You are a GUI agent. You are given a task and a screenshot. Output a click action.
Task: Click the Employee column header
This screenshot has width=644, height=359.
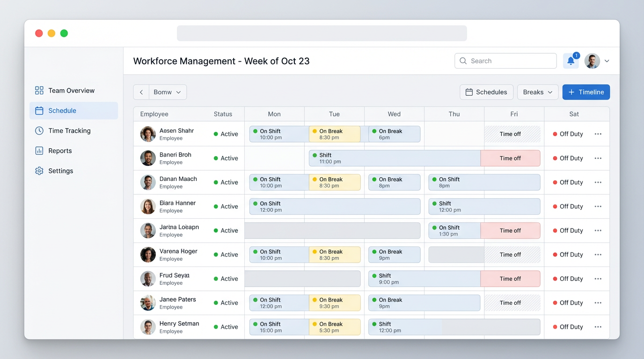(x=154, y=114)
